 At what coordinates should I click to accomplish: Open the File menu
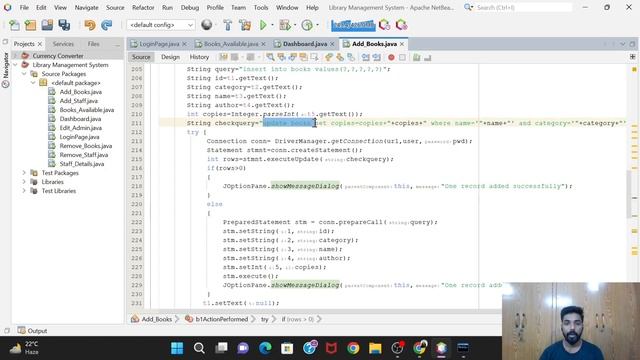(x=24, y=7)
